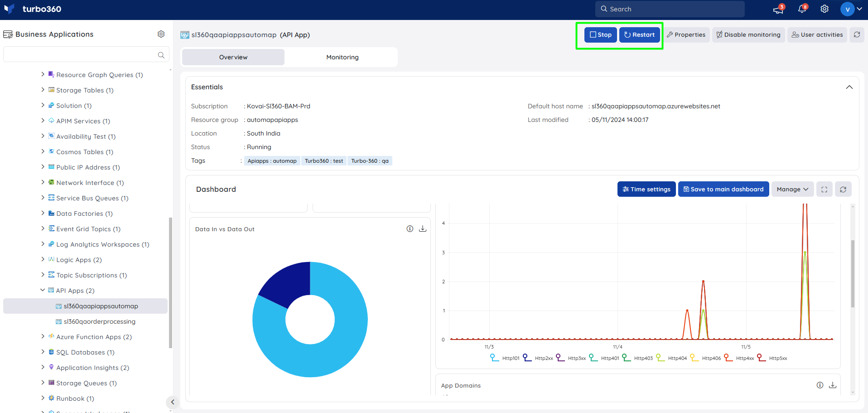Expand Service Bus Queues node
Screen dimensions: 868x413
[x=43, y=198]
